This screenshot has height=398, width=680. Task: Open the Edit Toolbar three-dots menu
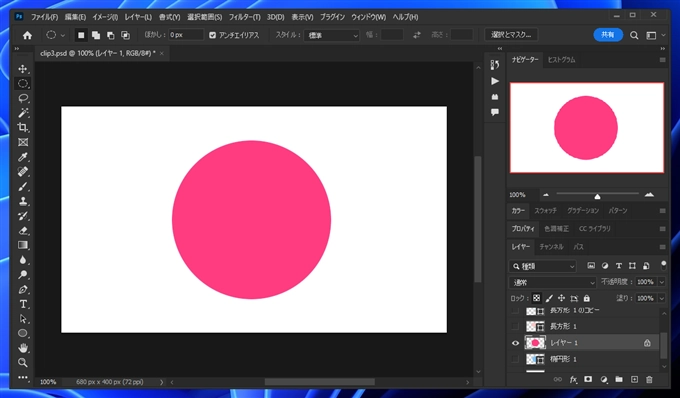click(x=23, y=377)
